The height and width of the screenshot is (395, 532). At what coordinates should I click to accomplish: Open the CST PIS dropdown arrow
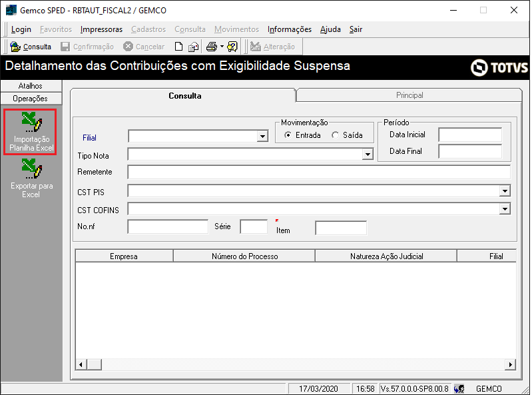pyautogui.click(x=505, y=191)
